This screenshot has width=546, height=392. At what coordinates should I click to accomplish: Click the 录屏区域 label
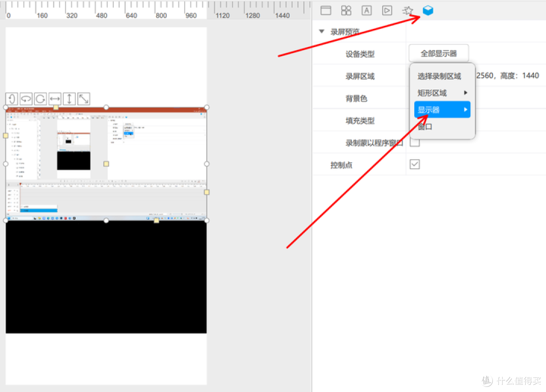[x=360, y=76]
